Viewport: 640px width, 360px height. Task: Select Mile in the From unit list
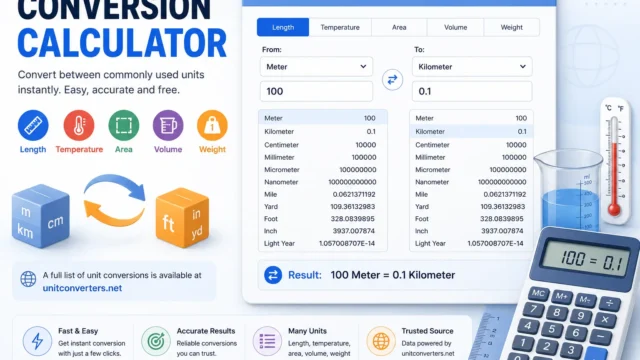pos(322,194)
